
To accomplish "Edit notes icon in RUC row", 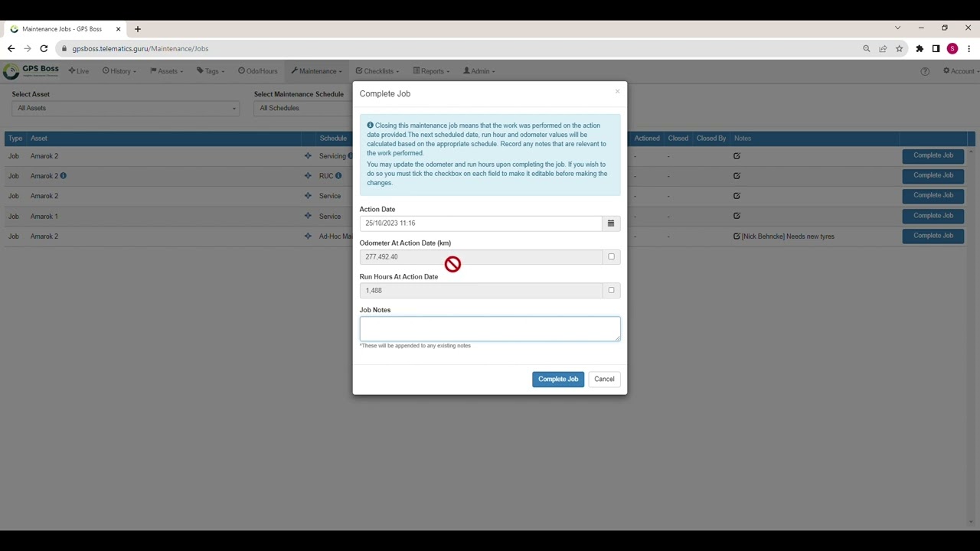I will pyautogui.click(x=737, y=176).
